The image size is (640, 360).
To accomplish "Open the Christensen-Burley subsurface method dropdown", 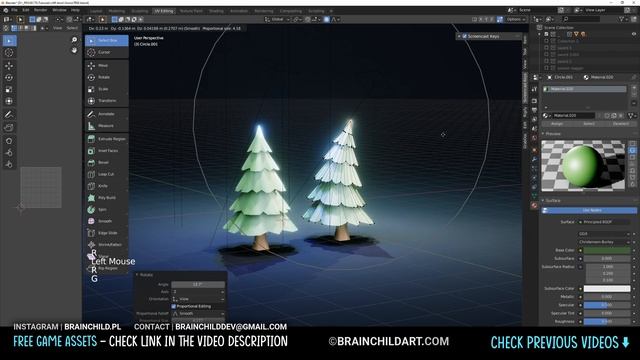I will pyautogui.click(x=603, y=242).
